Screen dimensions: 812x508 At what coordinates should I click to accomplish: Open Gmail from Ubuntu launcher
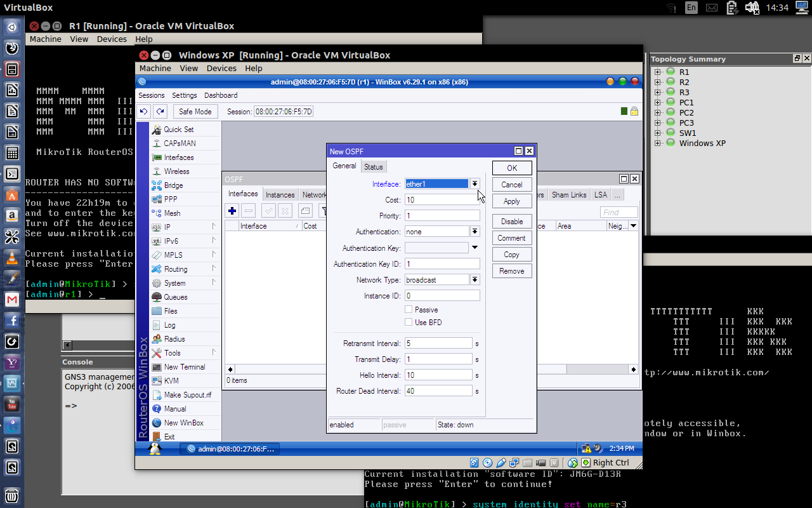click(11, 299)
